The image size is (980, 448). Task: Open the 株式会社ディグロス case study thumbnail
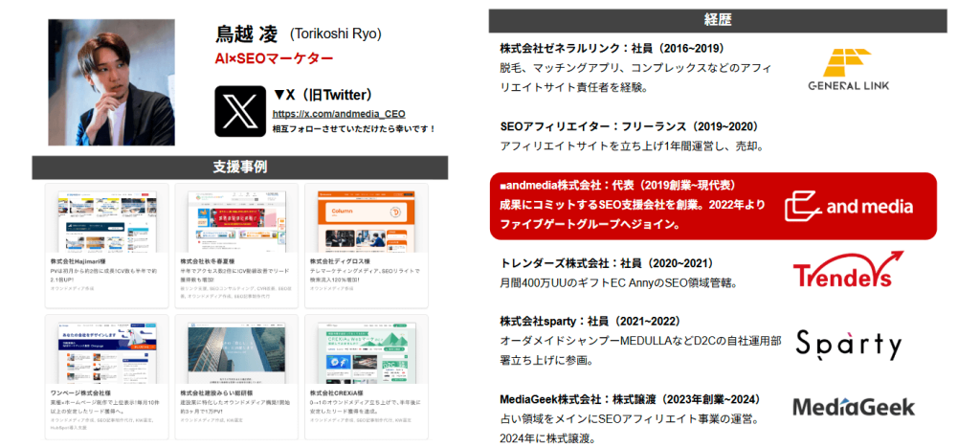pyautogui.click(x=366, y=220)
